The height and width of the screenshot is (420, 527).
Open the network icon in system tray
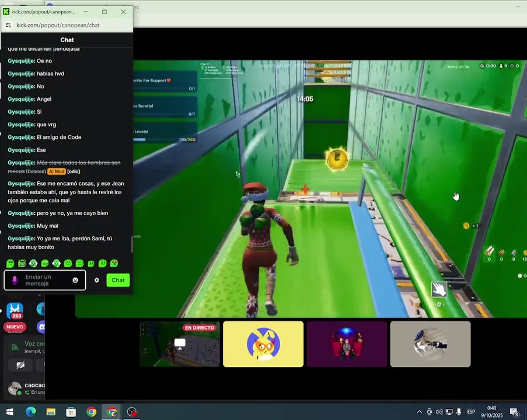[449, 412]
